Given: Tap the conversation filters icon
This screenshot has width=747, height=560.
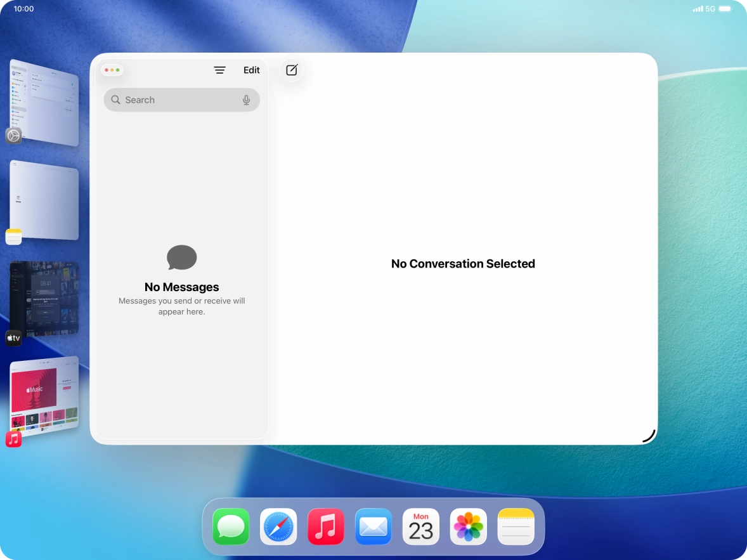Looking at the screenshot, I should 220,70.
